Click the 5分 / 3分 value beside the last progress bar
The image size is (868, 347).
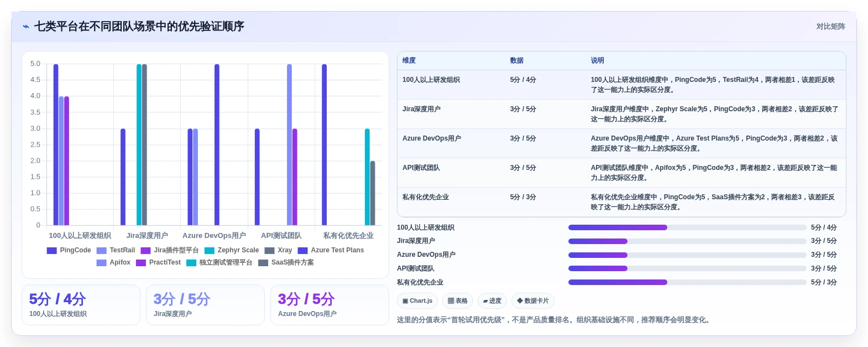tap(824, 282)
